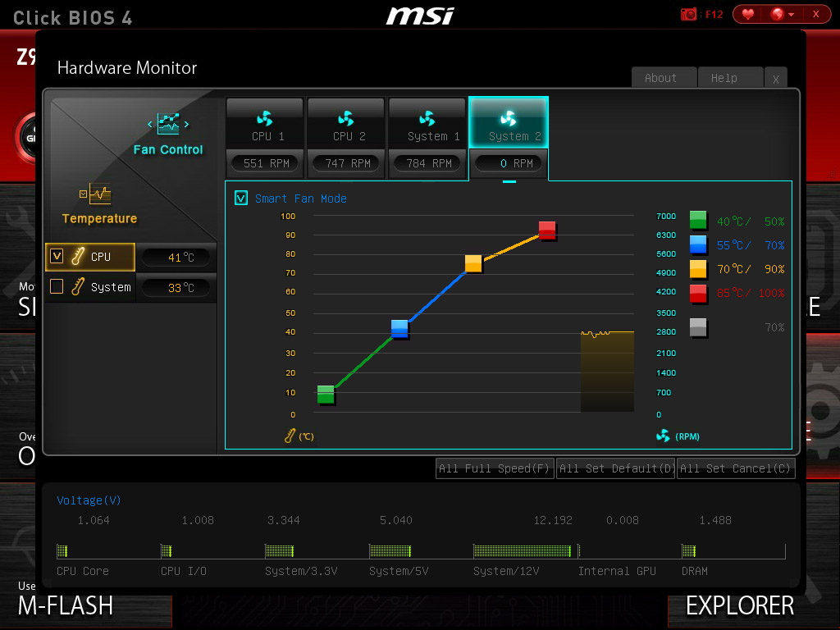Click the 0 RPM readout
Viewport: 840px width, 630px height.
(x=509, y=163)
